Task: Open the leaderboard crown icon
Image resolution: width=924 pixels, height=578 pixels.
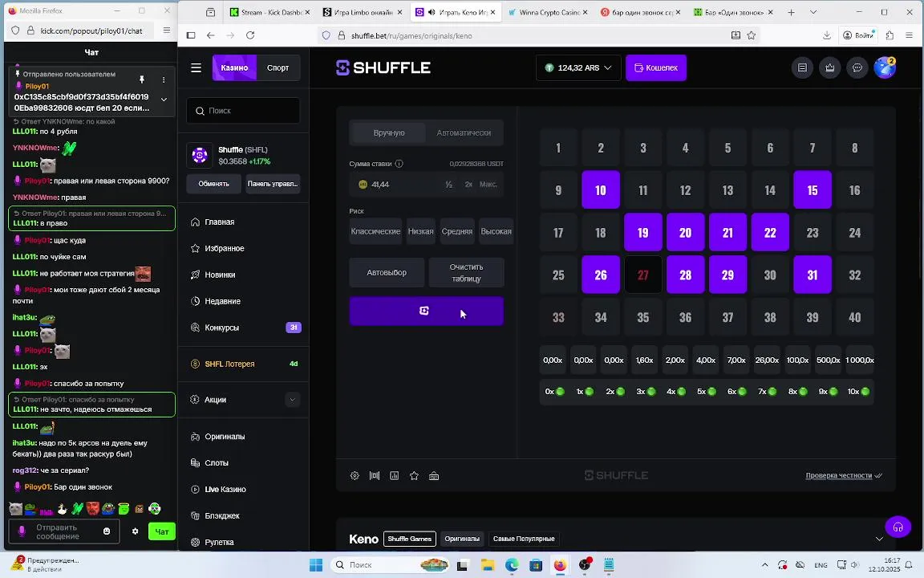Action: [829, 67]
